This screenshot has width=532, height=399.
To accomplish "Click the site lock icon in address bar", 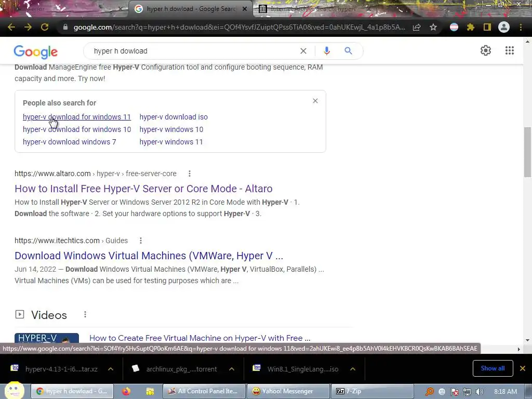I will tap(65, 27).
